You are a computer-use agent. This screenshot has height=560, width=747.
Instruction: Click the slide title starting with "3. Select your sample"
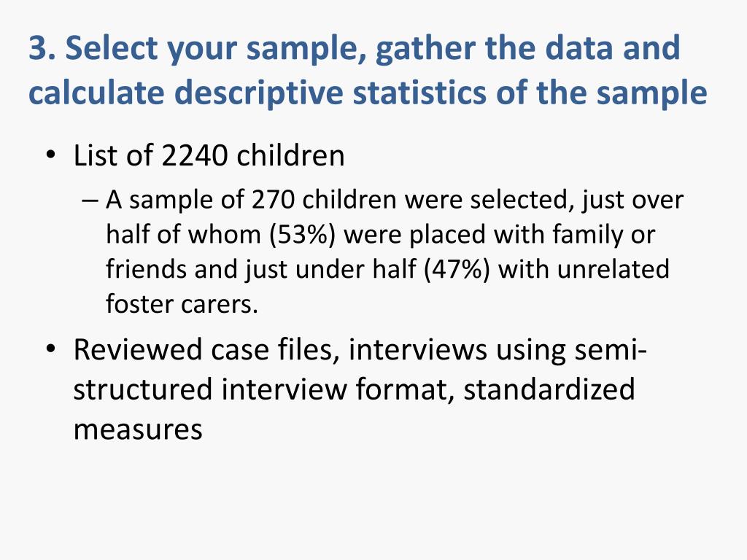click(368, 70)
